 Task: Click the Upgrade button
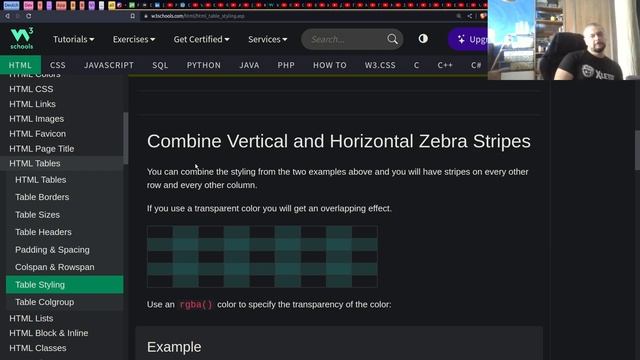pyautogui.click(x=469, y=39)
